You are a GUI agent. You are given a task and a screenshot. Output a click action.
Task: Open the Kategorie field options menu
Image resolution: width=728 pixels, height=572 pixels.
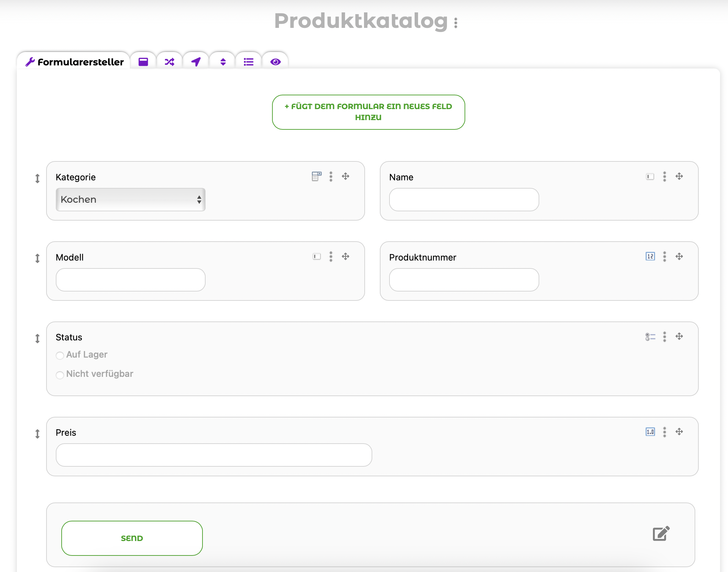point(331,177)
